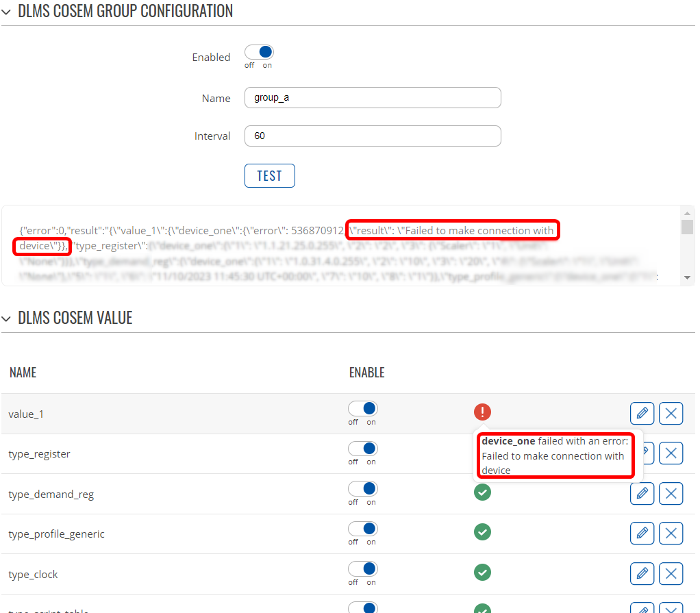Delete the type_profile_generic entry
This screenshot has height=613, width=700.
pos(671,533)
